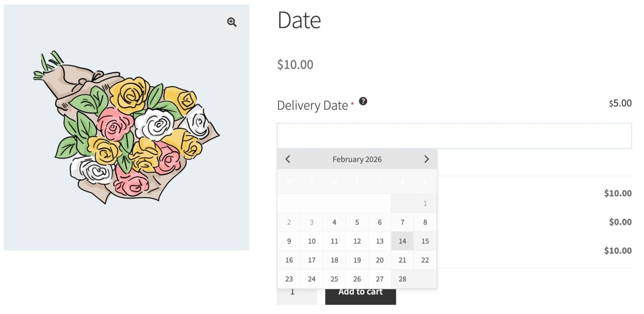Navigate to the previous month

coord(288,159)
